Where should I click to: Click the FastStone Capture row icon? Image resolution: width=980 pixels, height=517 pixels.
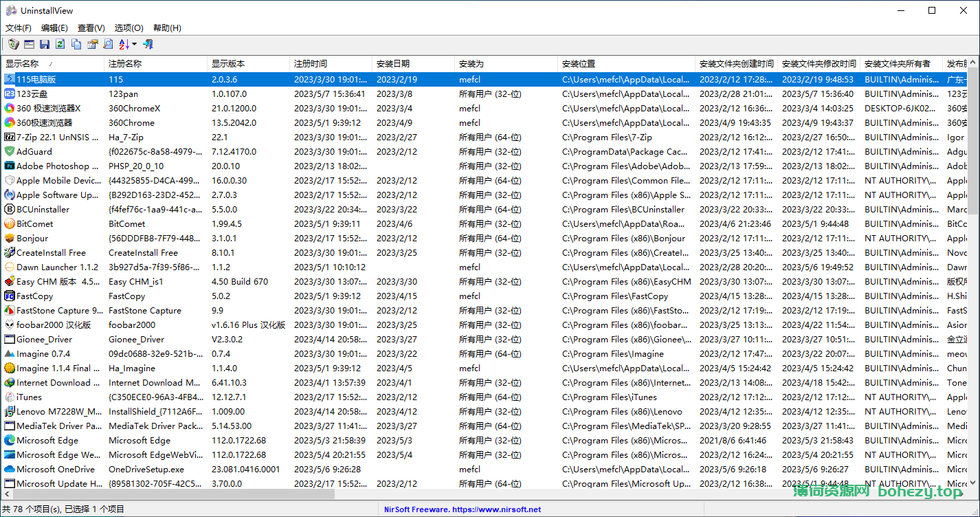click(x=10, y=310)
